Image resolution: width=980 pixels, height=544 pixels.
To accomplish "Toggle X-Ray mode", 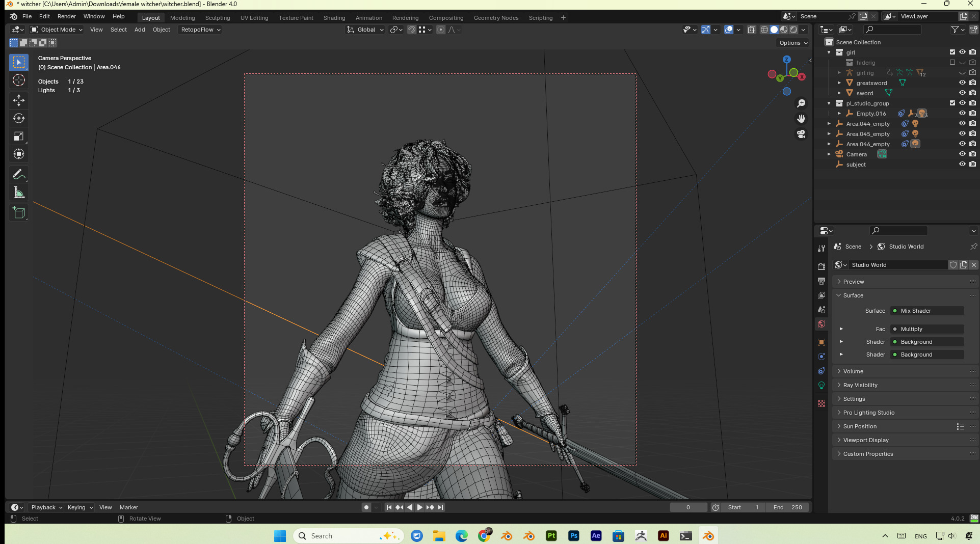I will point(751,30).
